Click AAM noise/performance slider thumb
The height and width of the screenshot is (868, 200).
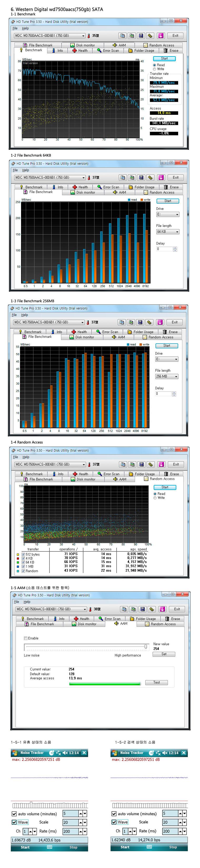[146, 647]
